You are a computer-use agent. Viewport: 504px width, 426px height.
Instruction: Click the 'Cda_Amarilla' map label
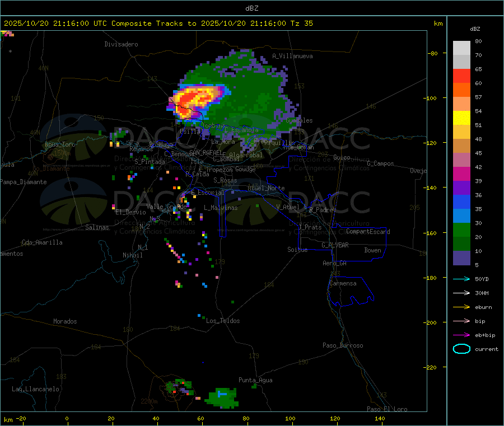click(42, 242)
